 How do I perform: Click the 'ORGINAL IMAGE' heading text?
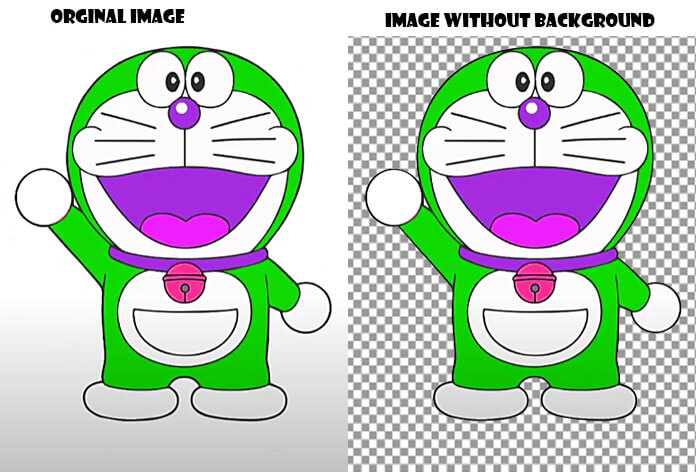click(x=118, y=17)
